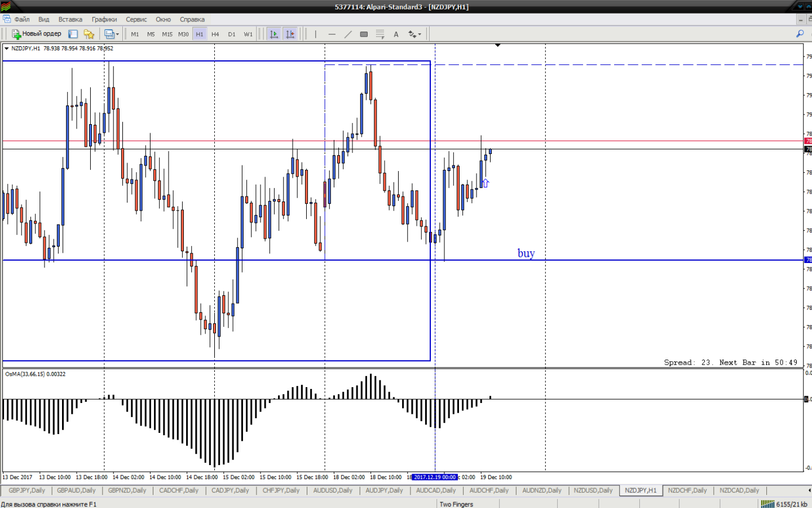The height and width of the screenshot is (508, 812).
Task: Select the Fibonacci retracement tool
Action: coord(380,34)
